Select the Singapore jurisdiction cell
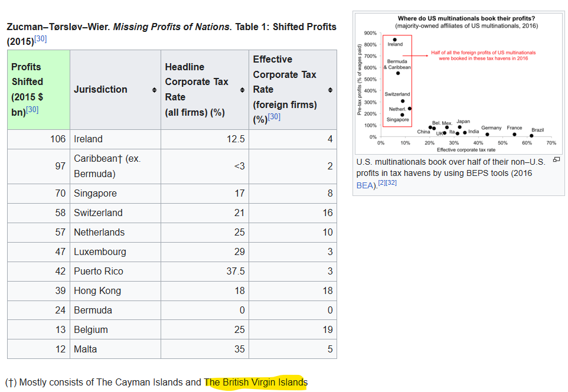568x392 pixels. (95, 194)
